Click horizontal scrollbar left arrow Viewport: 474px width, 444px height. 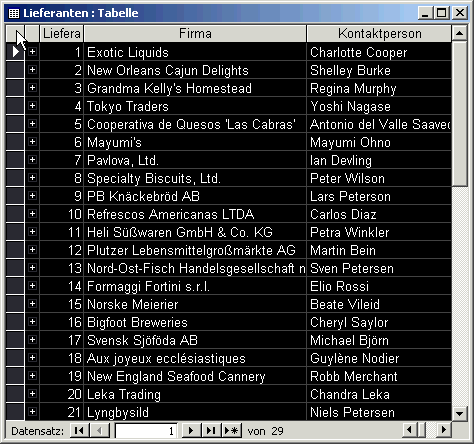[410, 430]
